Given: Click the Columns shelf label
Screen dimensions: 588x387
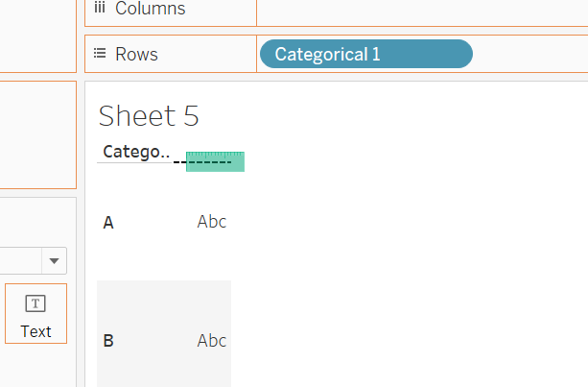Looking at the screenshot, I should tap(150, 9).
